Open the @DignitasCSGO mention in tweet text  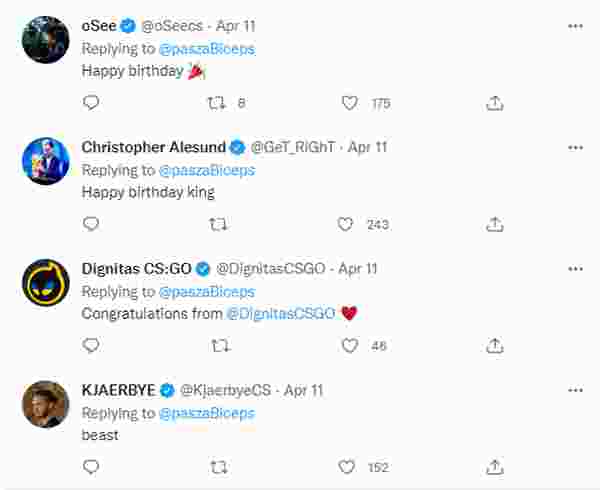click(x=280, y=313)
